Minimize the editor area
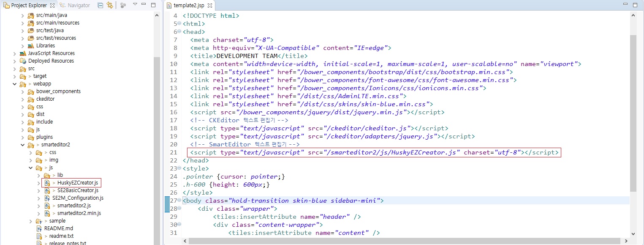Image resolution: width=644 pixels, height=245 pixels. 625,5
